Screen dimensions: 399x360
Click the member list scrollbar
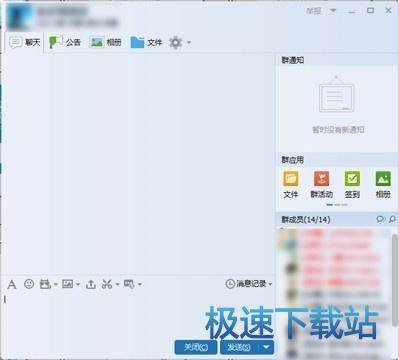coord(395,280)
